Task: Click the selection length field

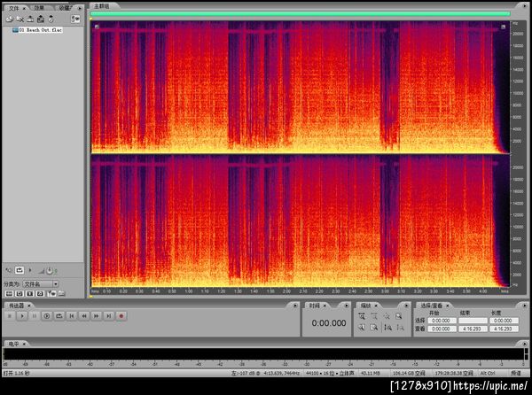Action: (504, 321)
